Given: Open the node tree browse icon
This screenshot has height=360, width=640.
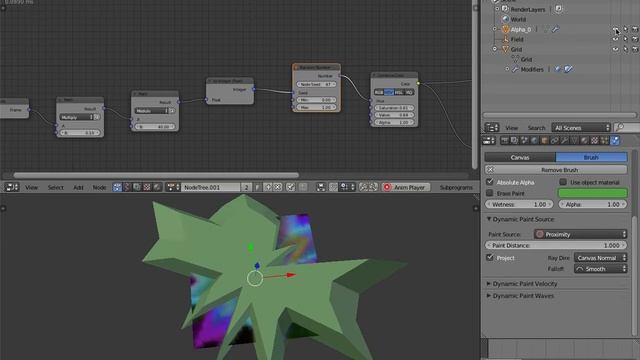Looking at the screenshot, I should [x=173, y=187].
